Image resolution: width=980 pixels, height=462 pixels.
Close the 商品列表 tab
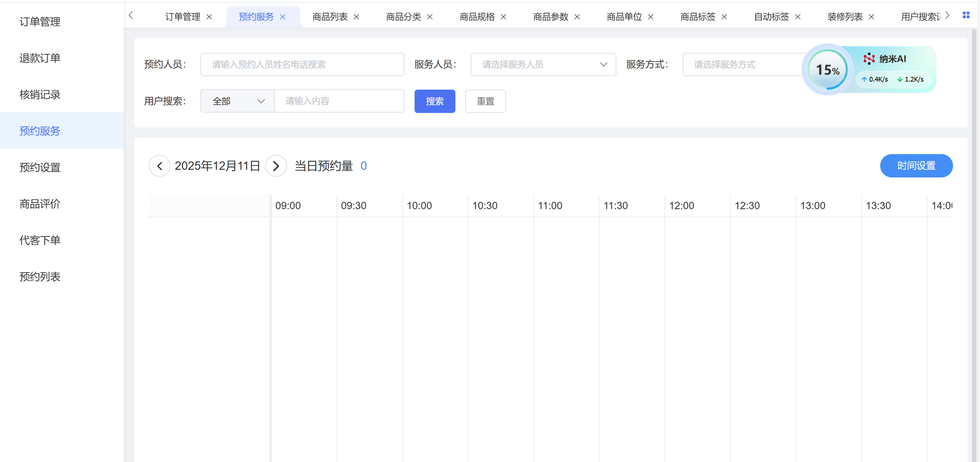point(356,17)
